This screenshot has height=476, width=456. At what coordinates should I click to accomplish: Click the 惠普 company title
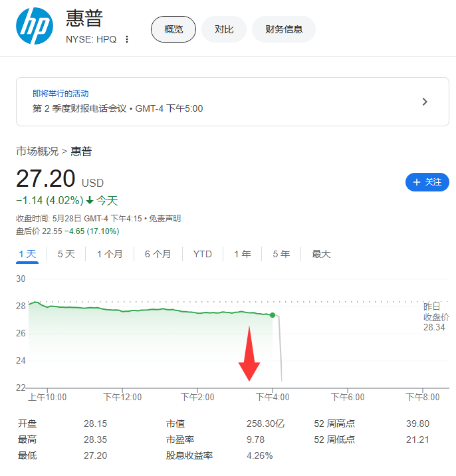(84, 18)
